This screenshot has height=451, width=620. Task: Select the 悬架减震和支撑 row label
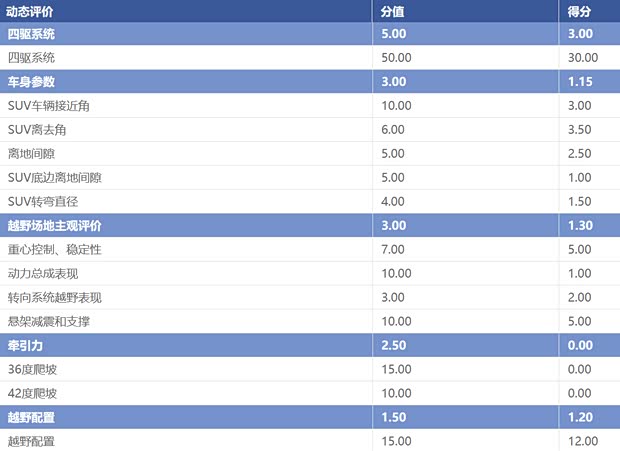(x=48, y=321)
